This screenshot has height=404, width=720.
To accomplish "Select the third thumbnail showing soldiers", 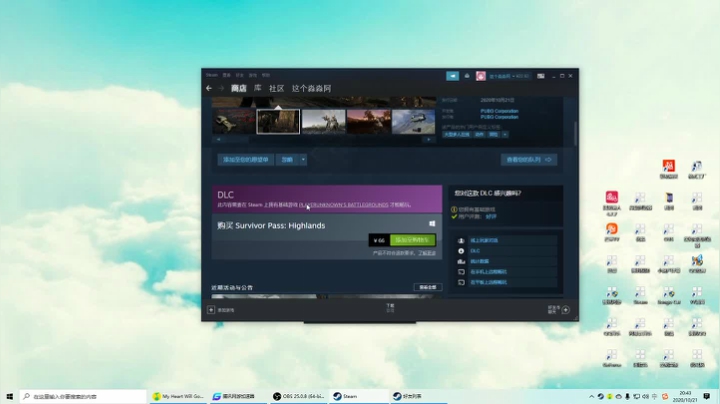I will [323, 121].
